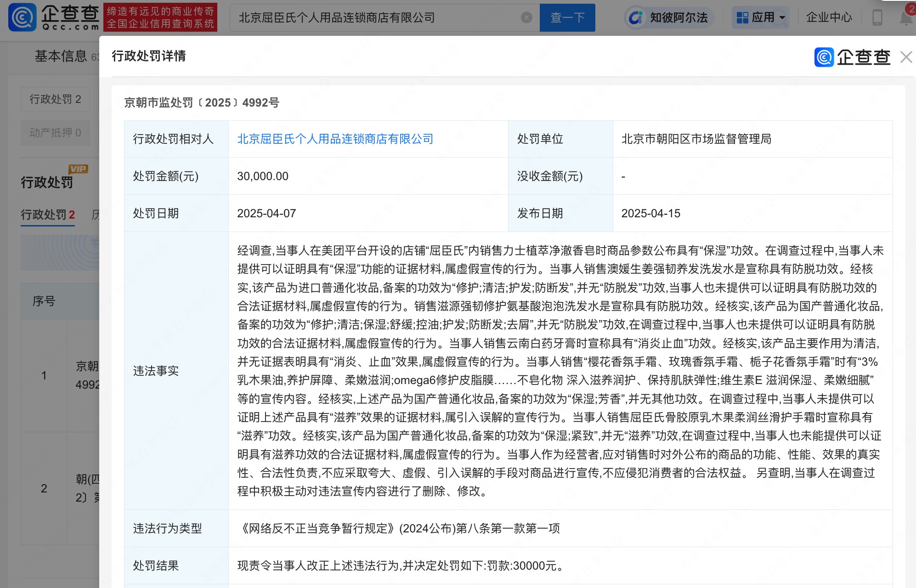Clear the search box with X icon
Screen dimensions: 916x588
pos(526,18)
